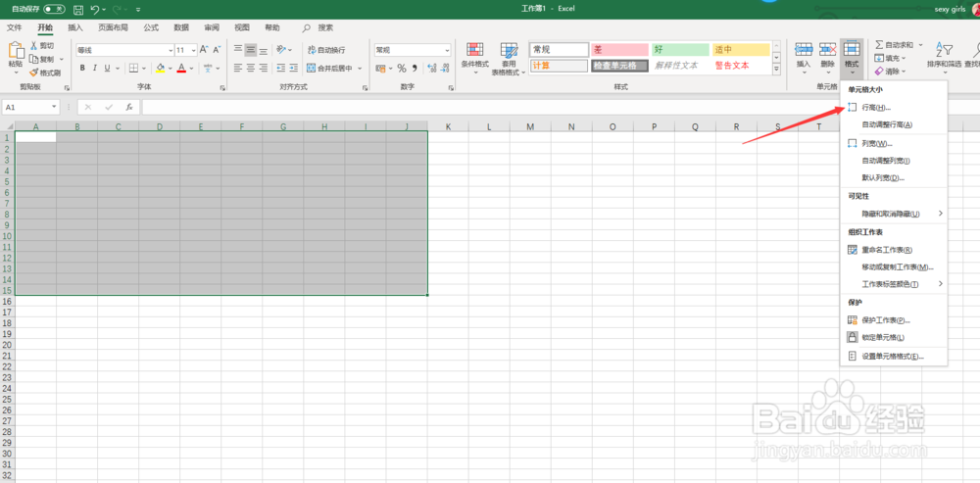Click the search magnifier icon in ribbon
The width and height of the screenshot is (980, 483).
point(306,27)
